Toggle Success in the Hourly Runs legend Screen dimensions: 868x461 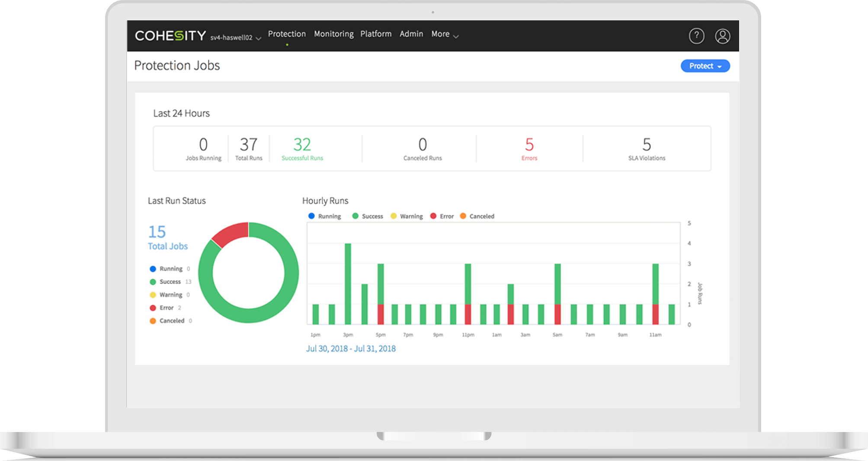pos(368,216)
